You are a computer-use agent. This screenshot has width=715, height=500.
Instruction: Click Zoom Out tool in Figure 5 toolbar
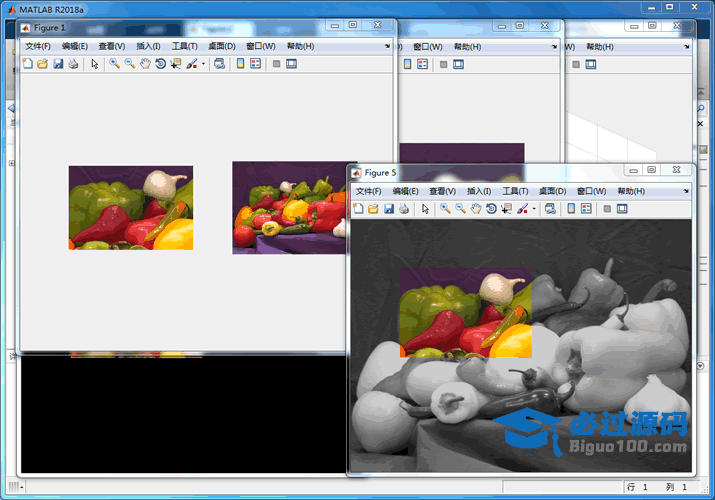(461, 209)
